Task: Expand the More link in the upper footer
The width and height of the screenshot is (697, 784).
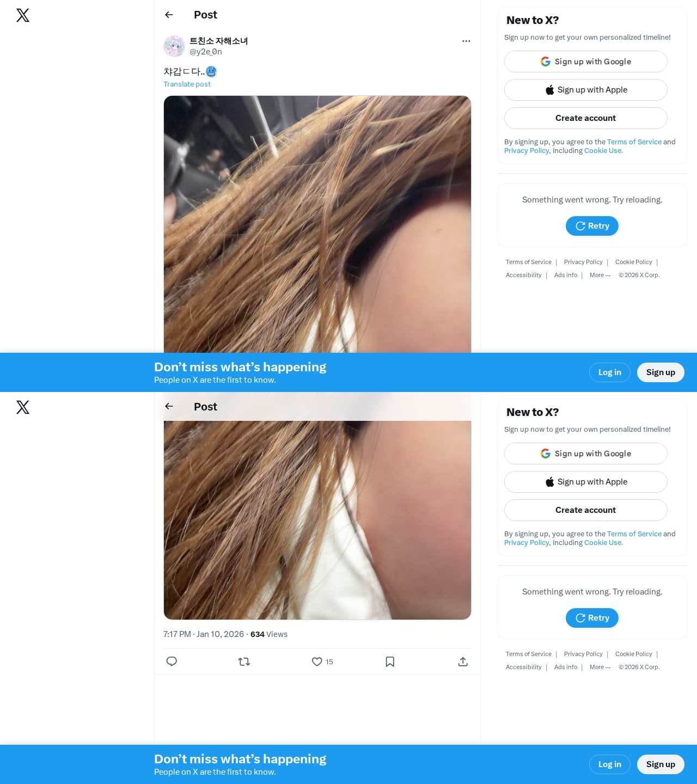Action: [x=600, y=275]
